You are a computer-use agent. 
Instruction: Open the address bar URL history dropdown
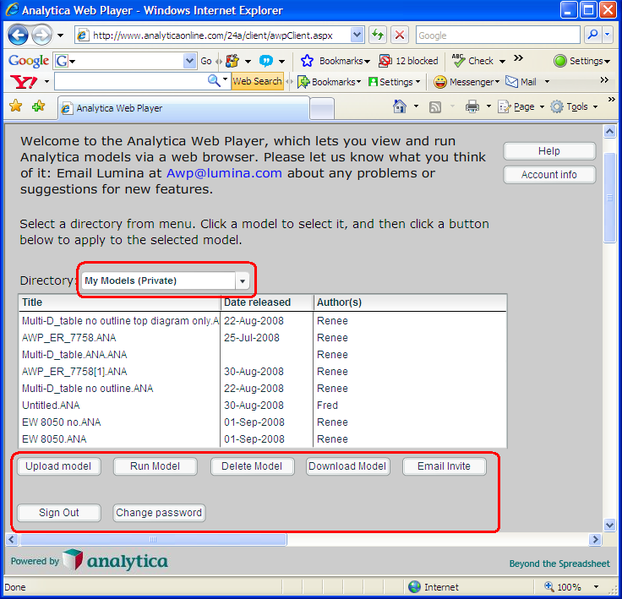pos(357,35)
